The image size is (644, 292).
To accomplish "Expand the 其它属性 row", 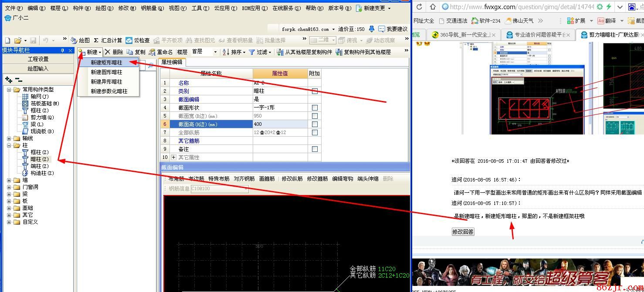I will 173,157.
